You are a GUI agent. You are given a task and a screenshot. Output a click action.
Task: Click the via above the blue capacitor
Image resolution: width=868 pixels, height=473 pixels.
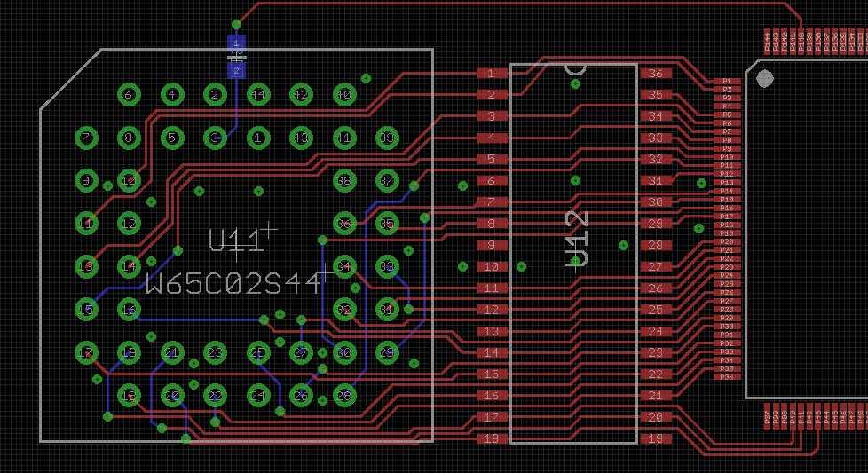click(236, 24)
